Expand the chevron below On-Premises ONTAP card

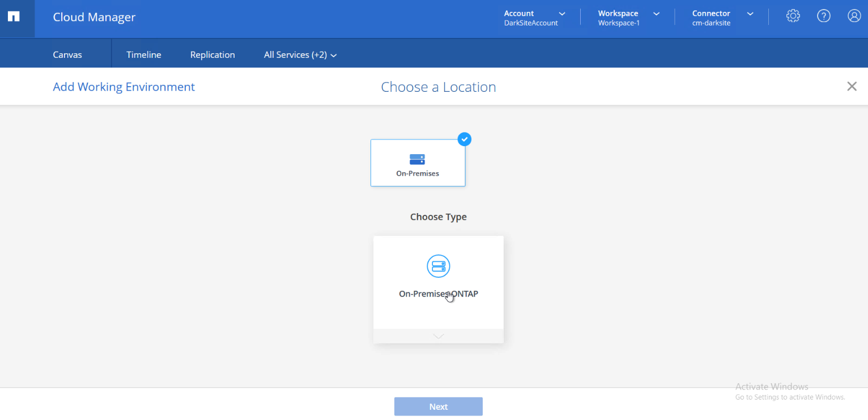tap(439, 336)
